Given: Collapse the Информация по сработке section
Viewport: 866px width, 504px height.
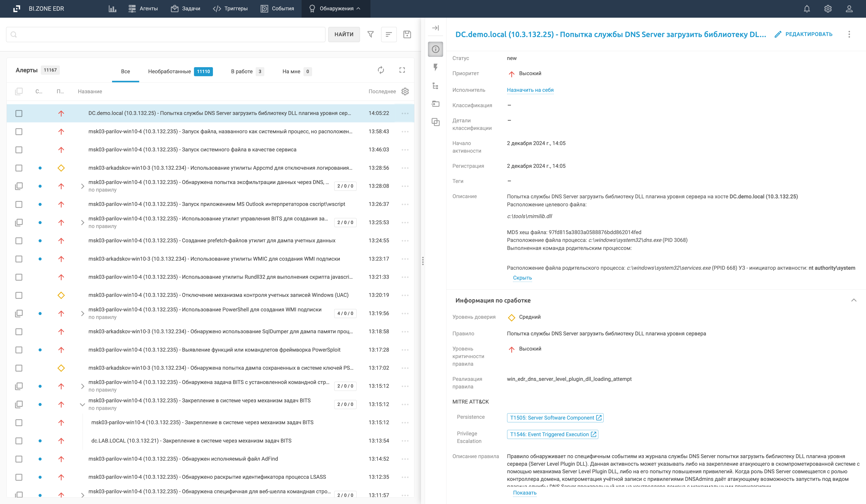Looking at the screenshot, I should coord(854,300).
